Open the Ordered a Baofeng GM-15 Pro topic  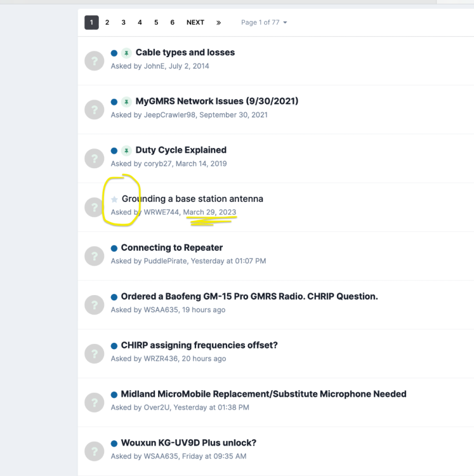click(249, 296)
